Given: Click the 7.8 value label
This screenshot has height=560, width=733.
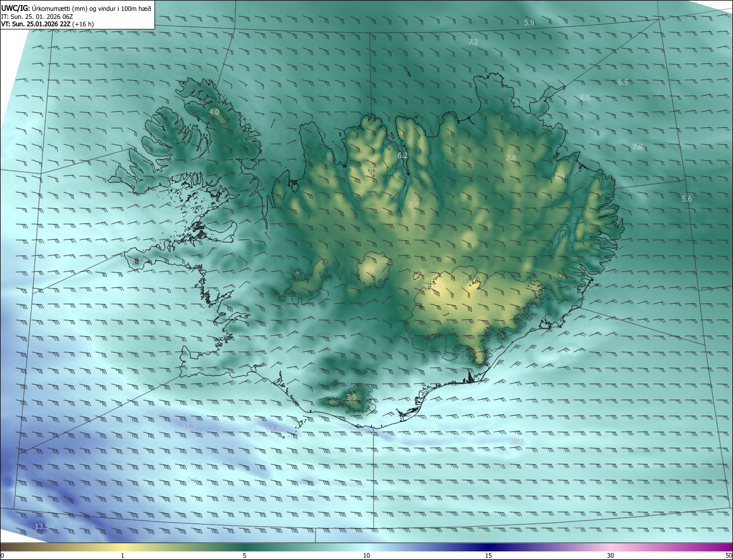Looking at the screenshot, I should click(637, 147).
